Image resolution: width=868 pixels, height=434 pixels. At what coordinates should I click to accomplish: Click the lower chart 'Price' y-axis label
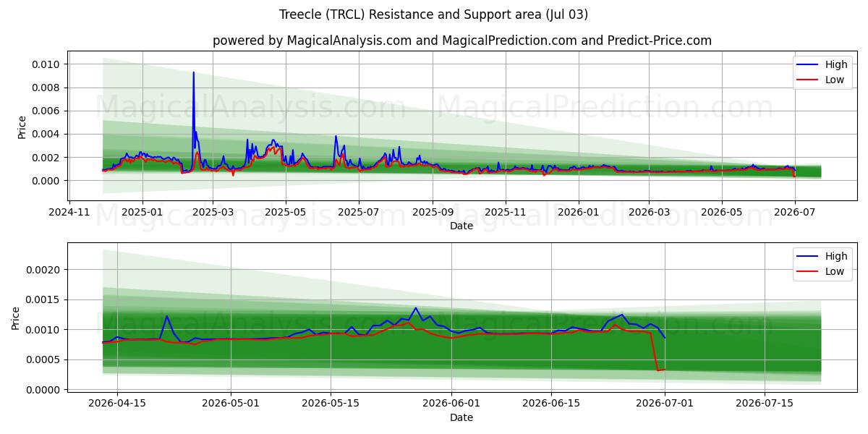pyautogui.click(x=16, y=318)
